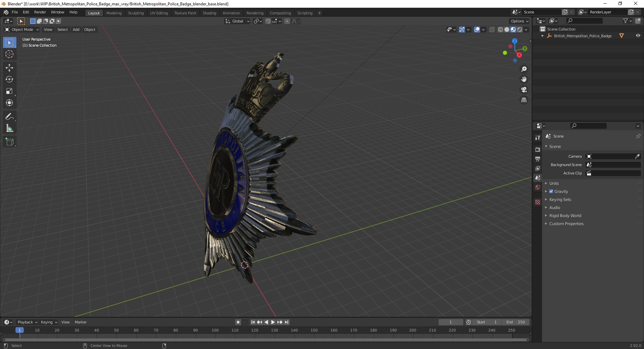Expand British_Metropolitan_Police_Badge collection tree
644x349 pixels.
pyautogui.click(x=542, y=36)
